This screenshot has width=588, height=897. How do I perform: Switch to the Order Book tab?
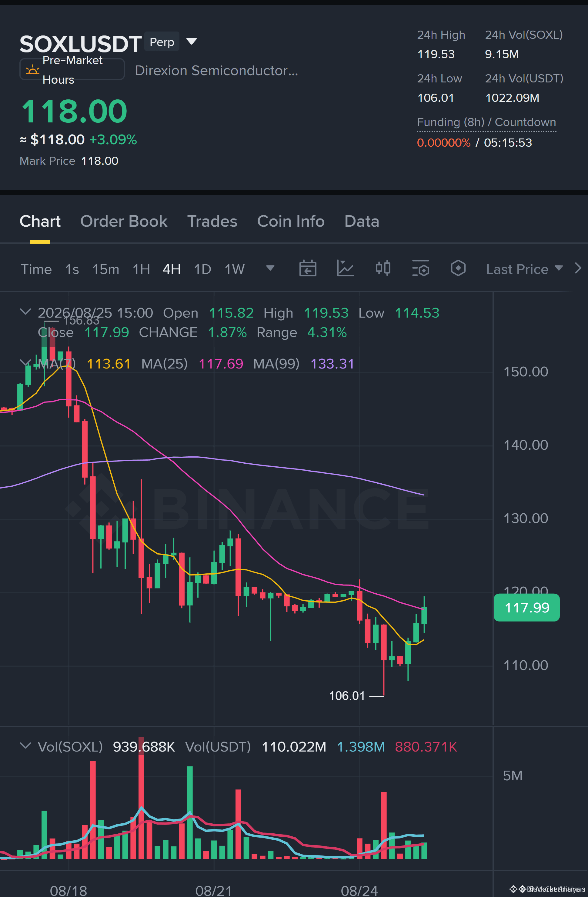(x=124, y=221)
